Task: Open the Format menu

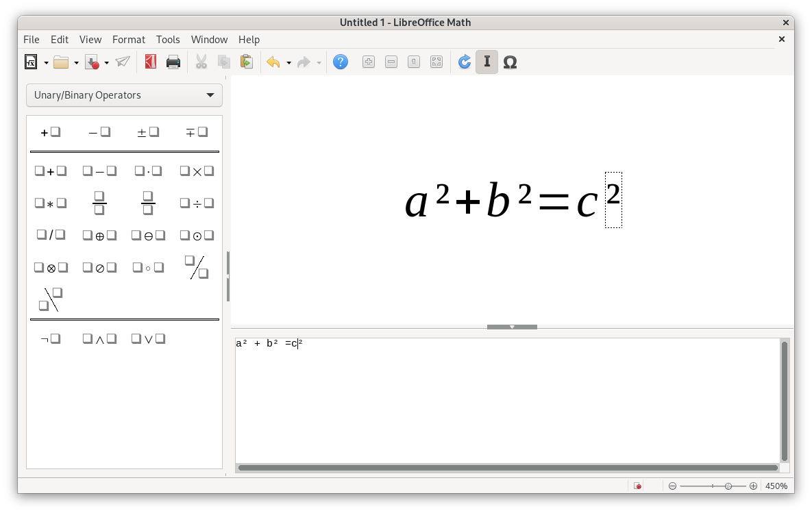Action: 129,40
